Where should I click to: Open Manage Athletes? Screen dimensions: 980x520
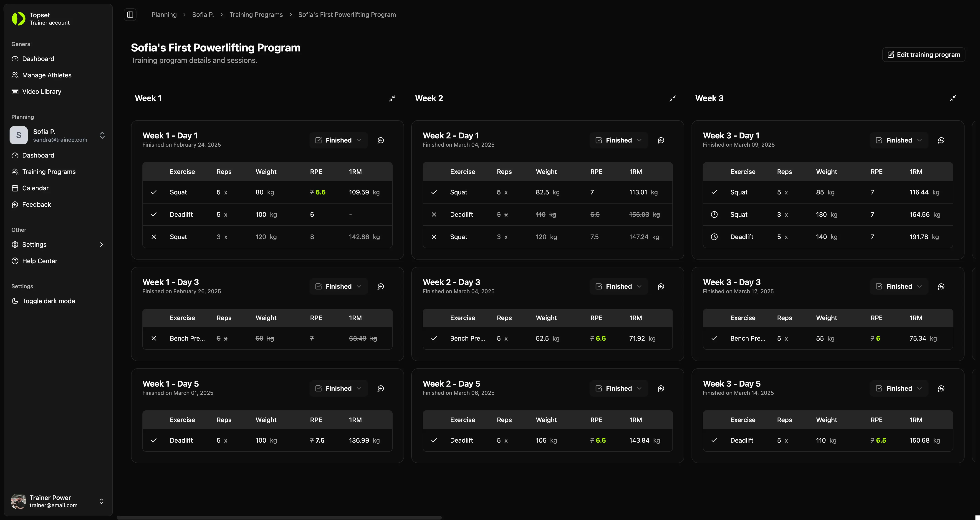point(46,75)
